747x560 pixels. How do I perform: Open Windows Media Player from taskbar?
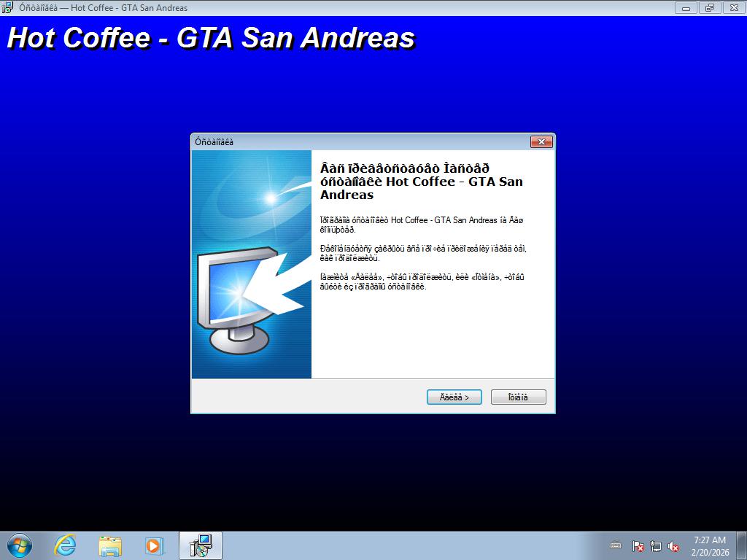(155, 545)
